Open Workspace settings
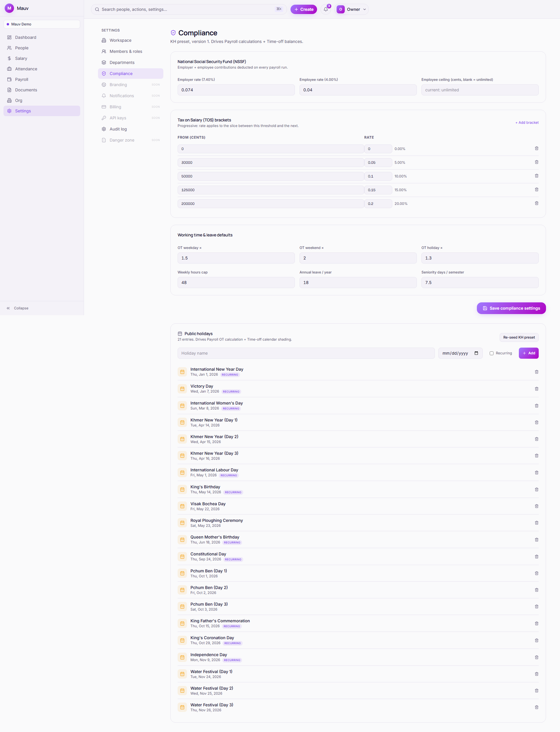560x732 pixels. click(131, 40)
